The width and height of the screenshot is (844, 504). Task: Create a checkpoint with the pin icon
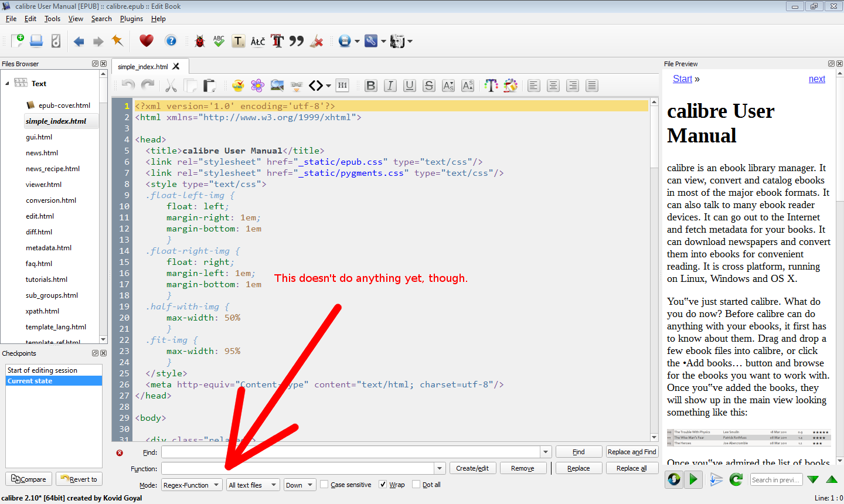coord(117,40)
